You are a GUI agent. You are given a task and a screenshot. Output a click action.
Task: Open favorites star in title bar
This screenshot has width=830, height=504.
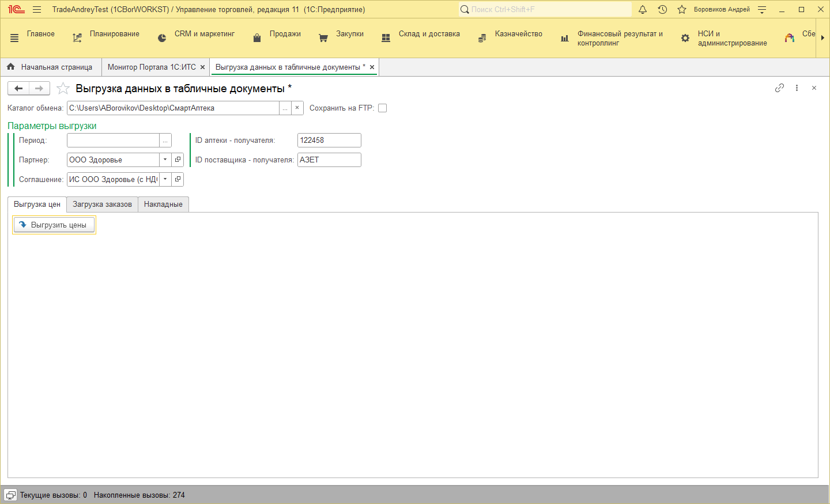(681, 9)
